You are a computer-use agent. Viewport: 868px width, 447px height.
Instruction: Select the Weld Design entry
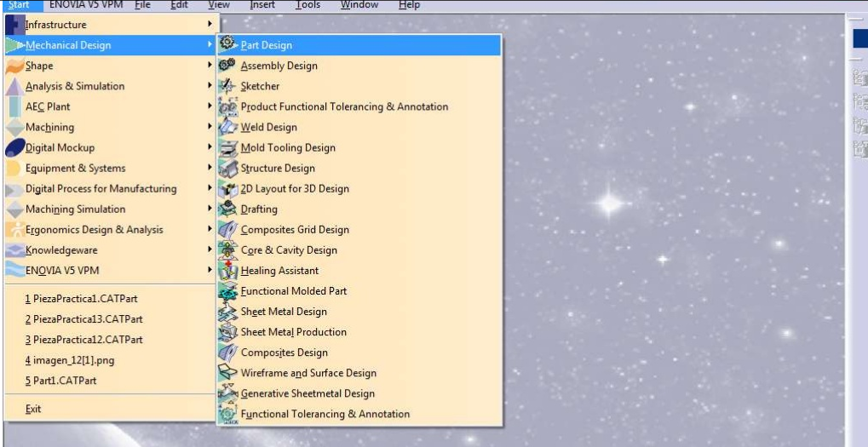(x=359, y=127)
